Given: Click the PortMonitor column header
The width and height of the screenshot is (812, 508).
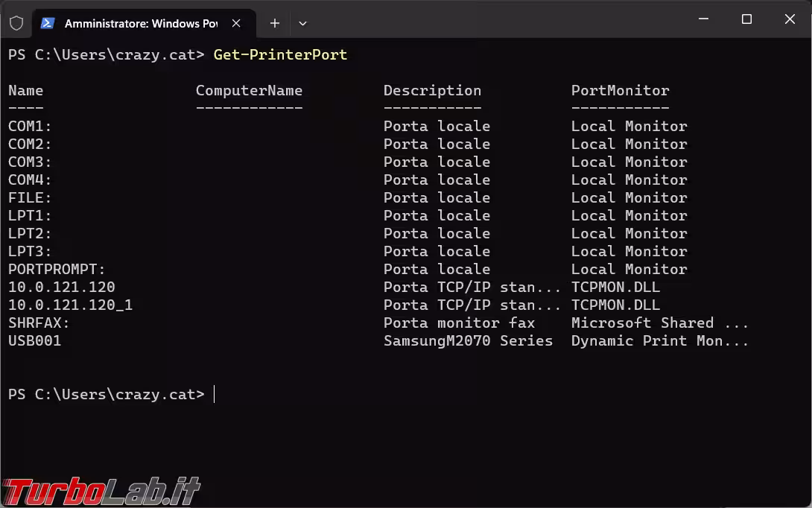Looking at the screenshot, I should 620,90.
